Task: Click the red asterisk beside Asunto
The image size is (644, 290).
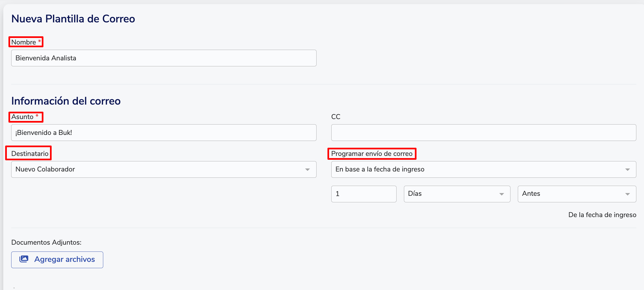Action: point(37,116)
